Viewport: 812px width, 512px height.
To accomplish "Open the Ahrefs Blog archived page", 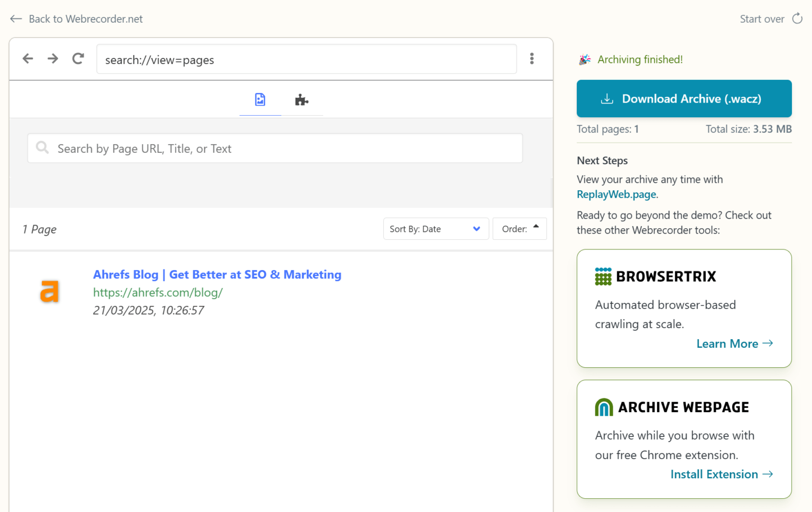I will coord(217,274).
